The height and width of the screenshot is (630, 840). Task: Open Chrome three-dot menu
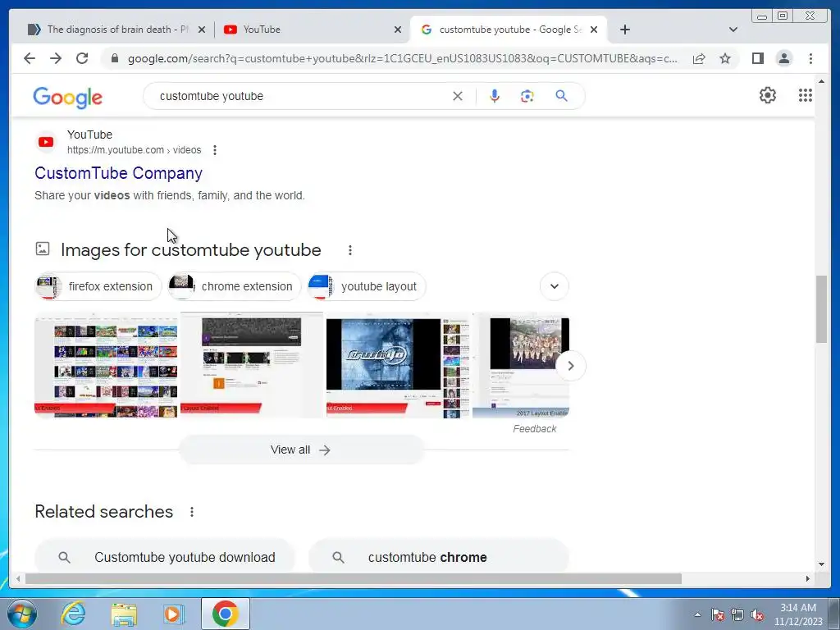pos(810,58)
